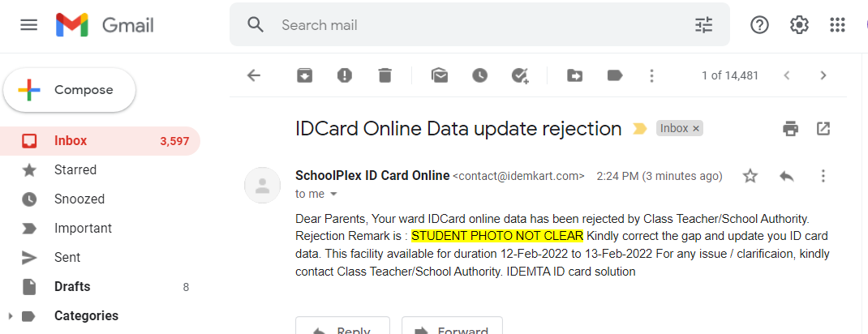Open the Move to folder icon
868x334 pixels.
point(574,75)
